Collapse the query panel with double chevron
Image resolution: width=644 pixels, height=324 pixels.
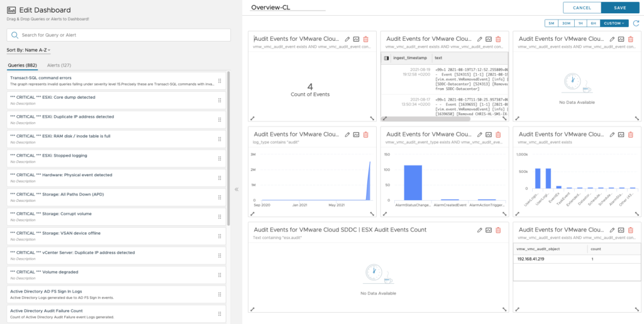click(x=236, y=189)
